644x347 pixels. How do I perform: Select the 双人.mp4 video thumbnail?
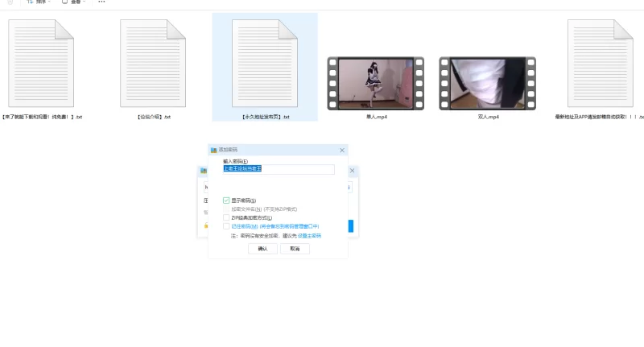[x=487, y=84]
